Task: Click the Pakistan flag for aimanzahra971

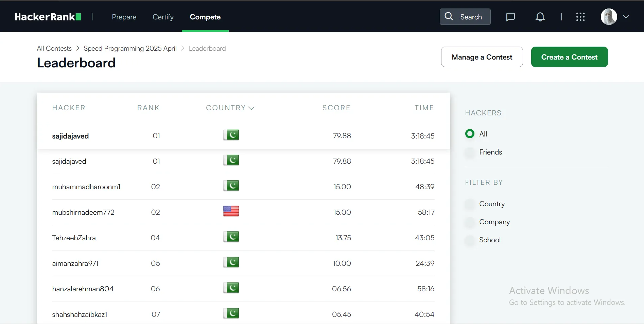Action: click(x=231, y=262)
